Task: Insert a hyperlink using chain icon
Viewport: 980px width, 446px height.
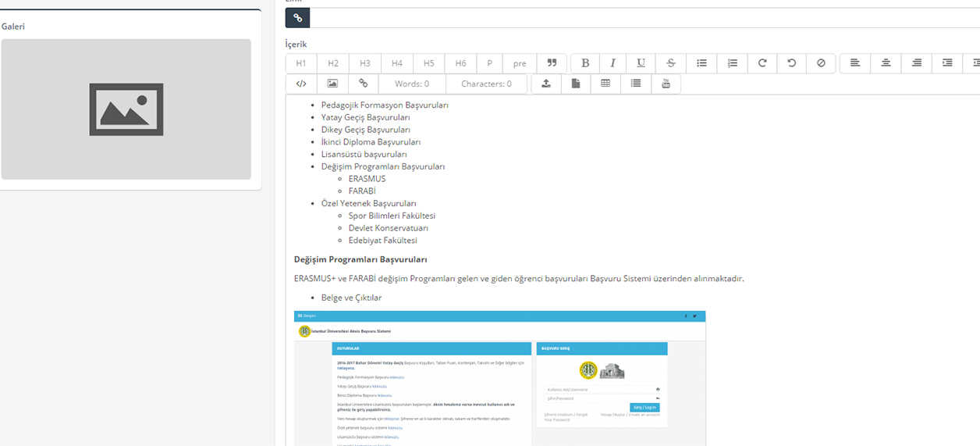Action: (x=363, y=84)
